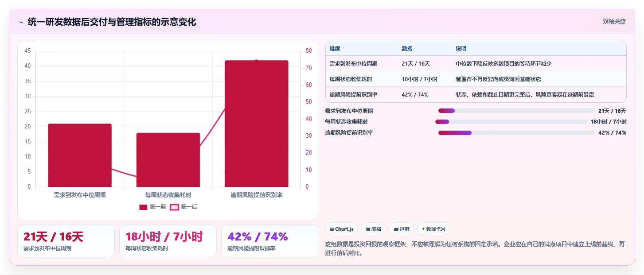Image resolution: width=644 pixels, height=275 pixels.
Task: Click the 42% / 74% table cell
Action: (x=415, y=94)
